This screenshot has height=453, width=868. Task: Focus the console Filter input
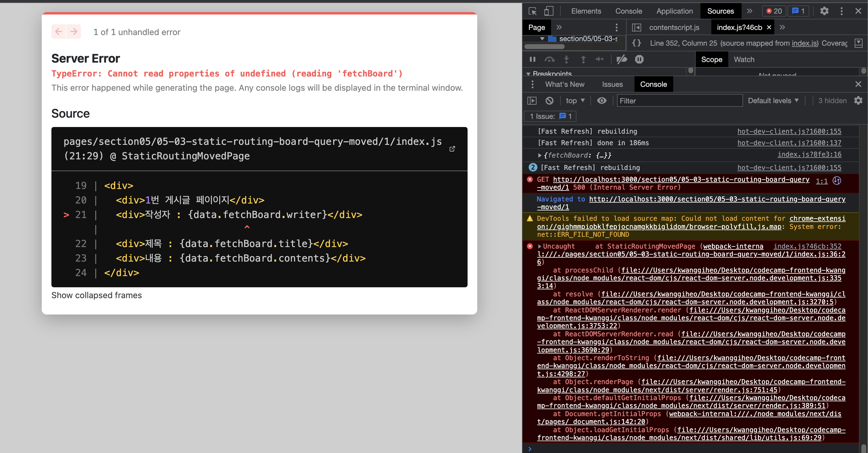point(679,101)
